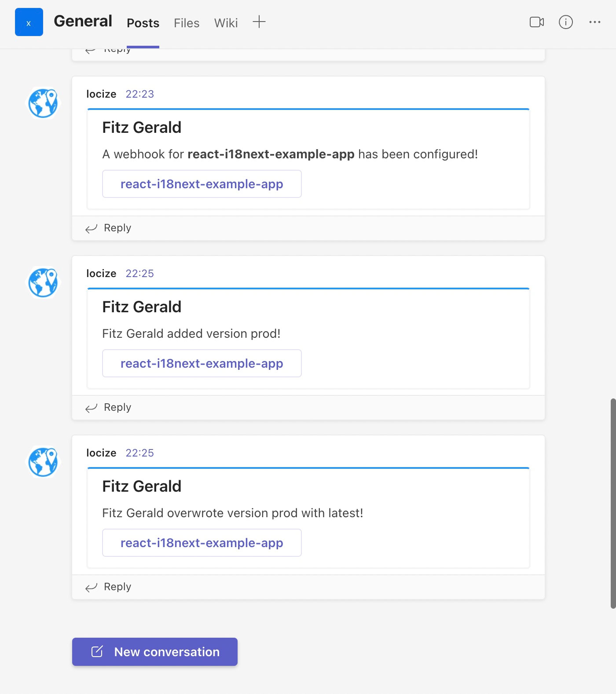The width and height of the screenshot is (616, 694).
Task: Click the vertical scrollbar thumb
Action: [x=613, y=503]
